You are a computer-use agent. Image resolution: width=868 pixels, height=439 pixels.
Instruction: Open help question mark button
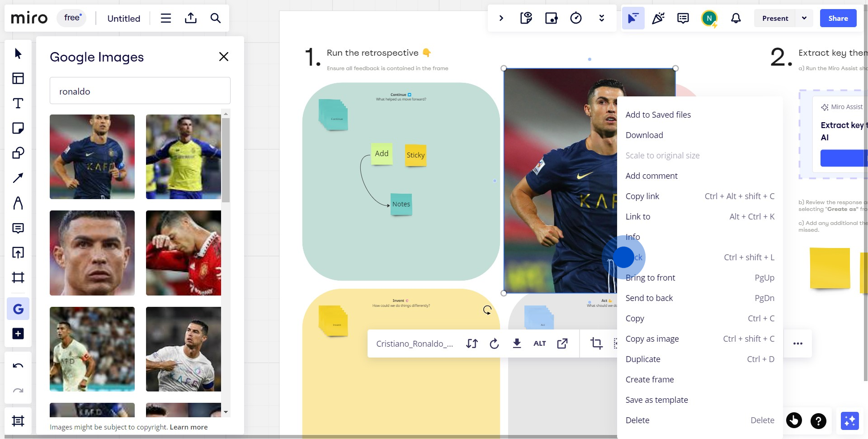(x=818, y=421)
